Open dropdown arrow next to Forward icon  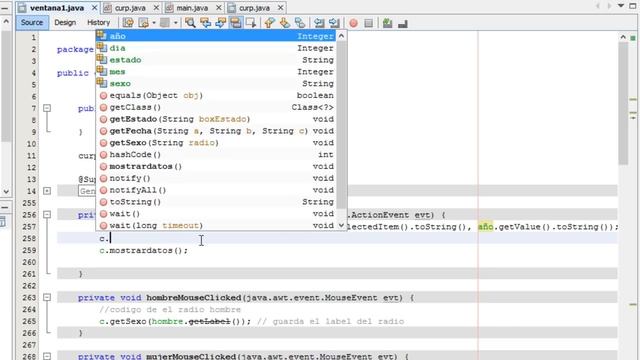click(176, 23)
